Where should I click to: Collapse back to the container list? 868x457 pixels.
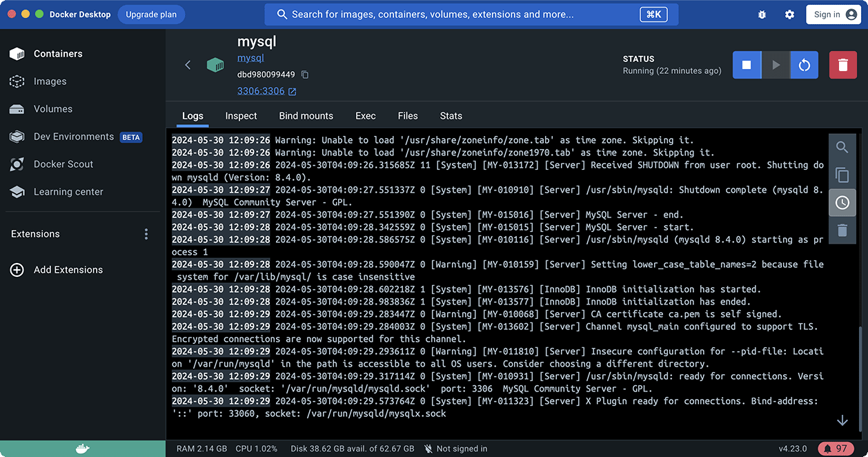tap(188, 64)
